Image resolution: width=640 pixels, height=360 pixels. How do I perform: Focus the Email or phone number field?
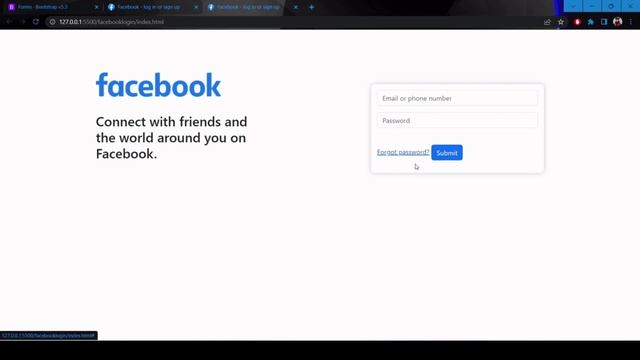457,98
